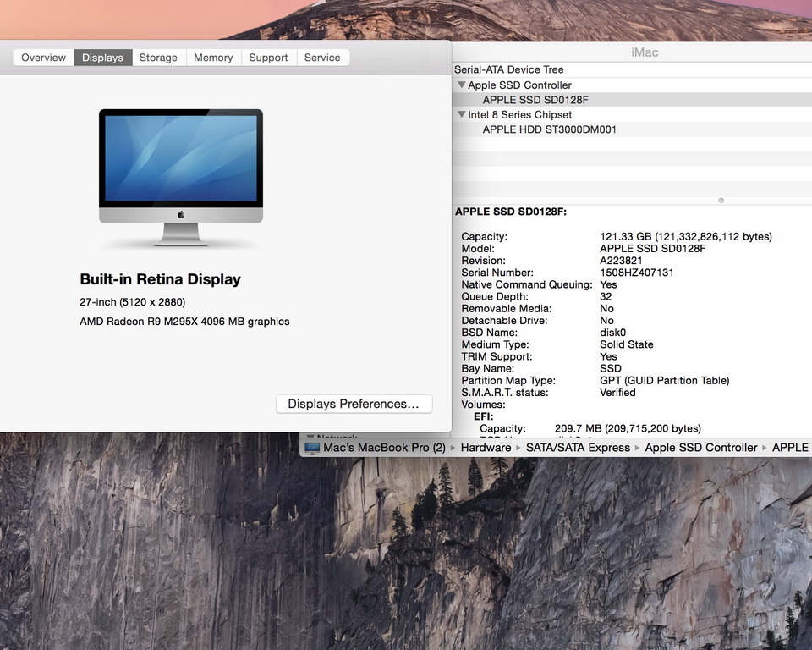Viewport: 812px width, 650px height.
Task: Collapse the Intel 8 Series Chipset triangle
Action: click(461, 114)
